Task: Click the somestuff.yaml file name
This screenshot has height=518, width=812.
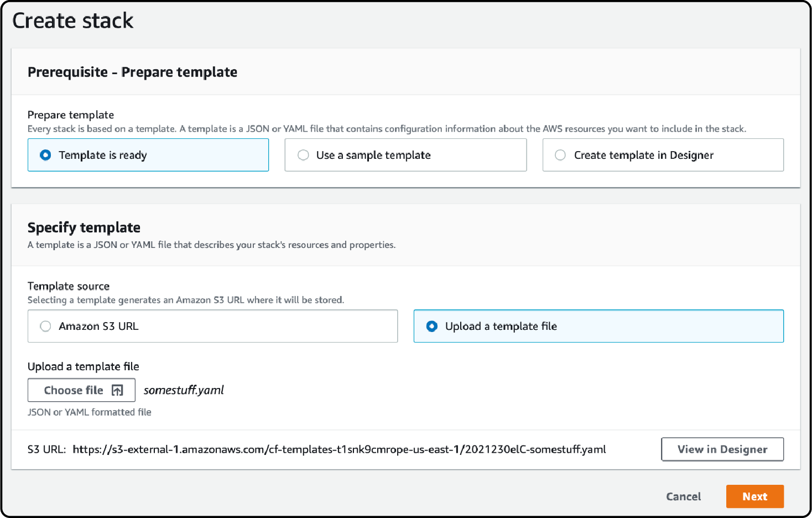Action: pyautogui.click(x=184, y=390)
